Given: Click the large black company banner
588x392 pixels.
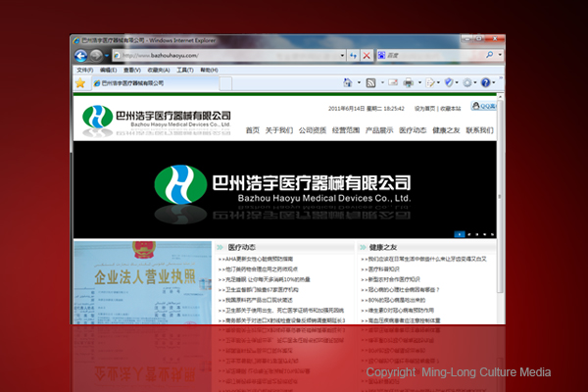Looking at the screenshot, I should [x=284, y=189].
